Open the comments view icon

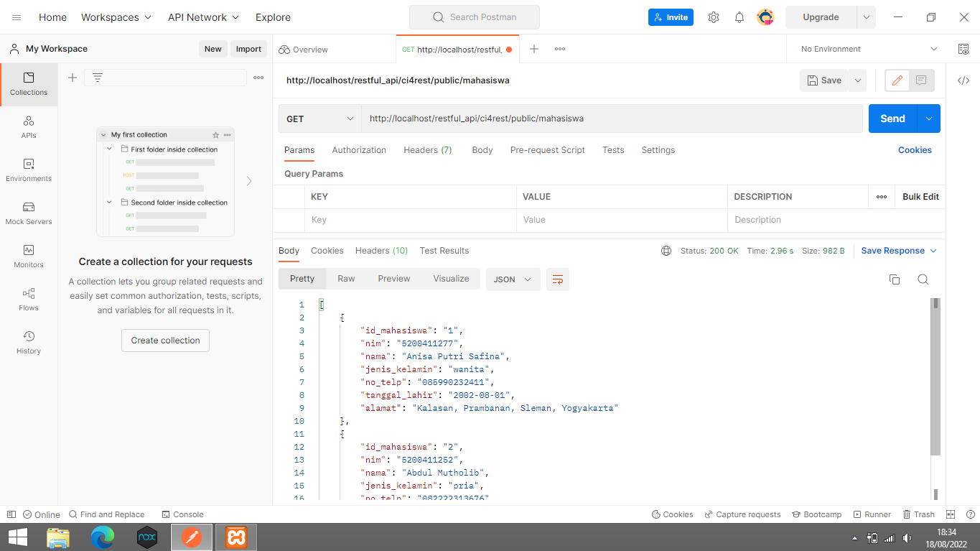click(x=922, y=80)
